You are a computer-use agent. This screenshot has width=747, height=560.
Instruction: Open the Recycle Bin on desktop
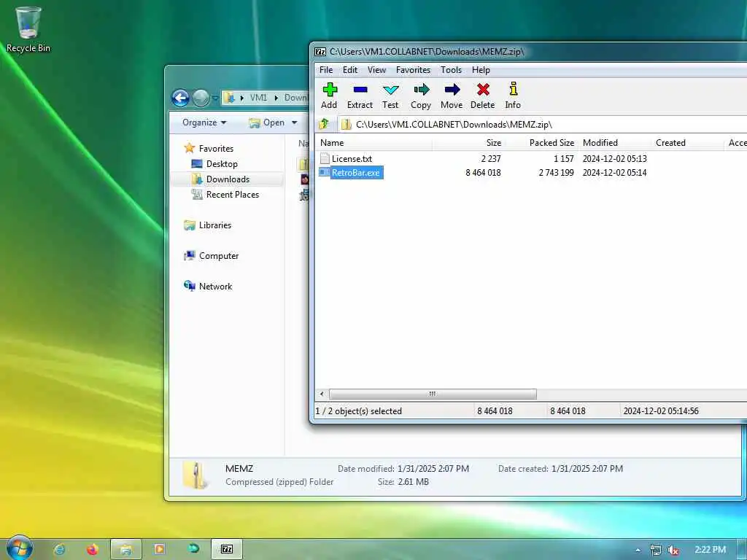(28, 28)
